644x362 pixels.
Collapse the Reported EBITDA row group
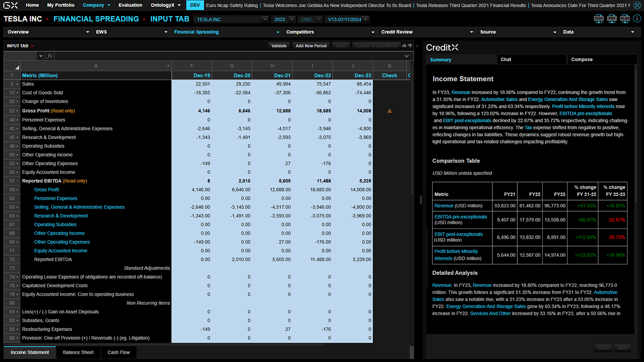(x=17, y=181)
